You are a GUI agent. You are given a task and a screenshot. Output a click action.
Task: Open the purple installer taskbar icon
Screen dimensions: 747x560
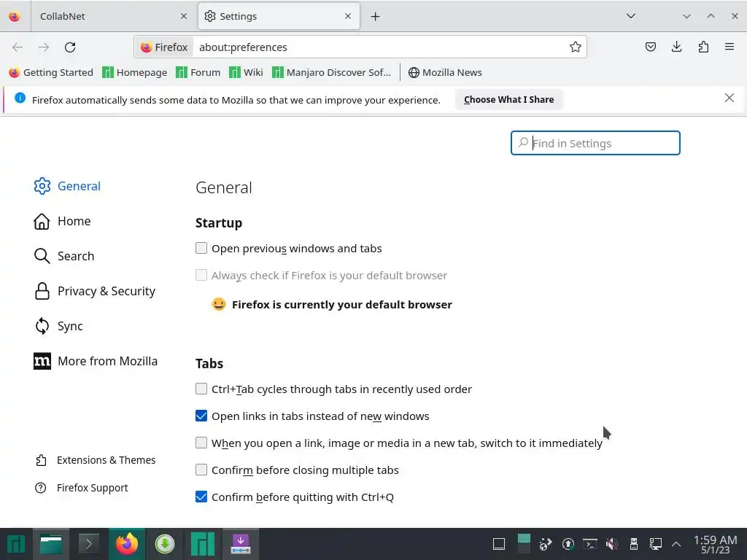coord(241,544)
